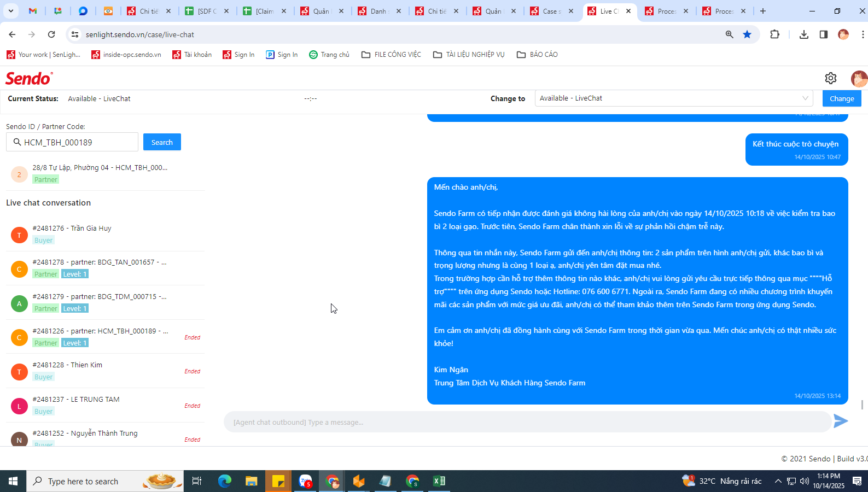
Task: Show hidden system tray icons
Action: (x=778, y=481)
